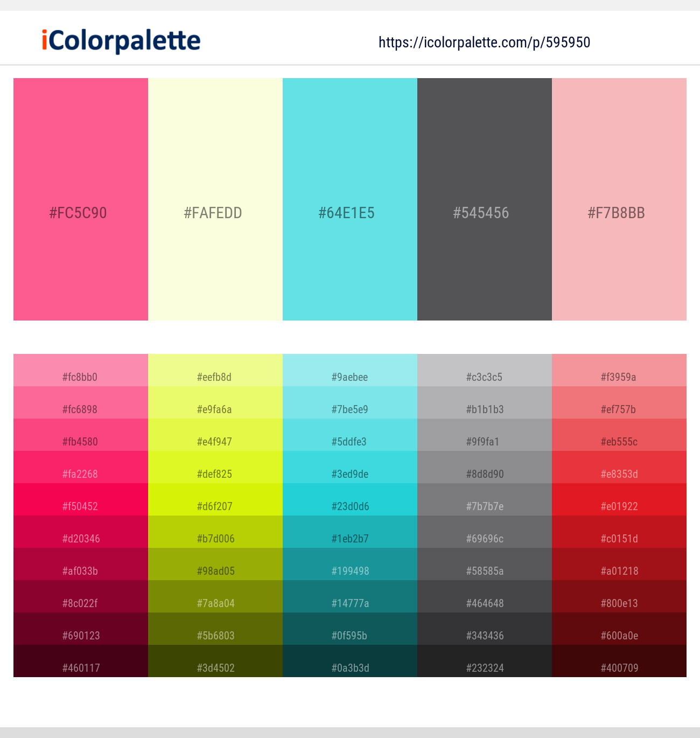Choose the #f3959a salmon shade
Screen dimensions: 700x738
[619, 370]
